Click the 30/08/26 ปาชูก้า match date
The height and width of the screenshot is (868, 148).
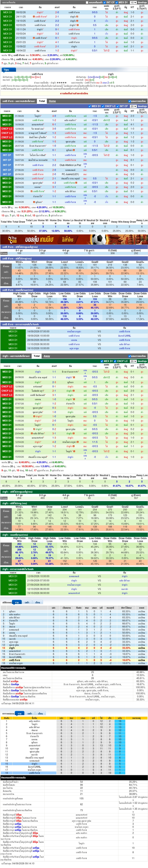[19, 372]
